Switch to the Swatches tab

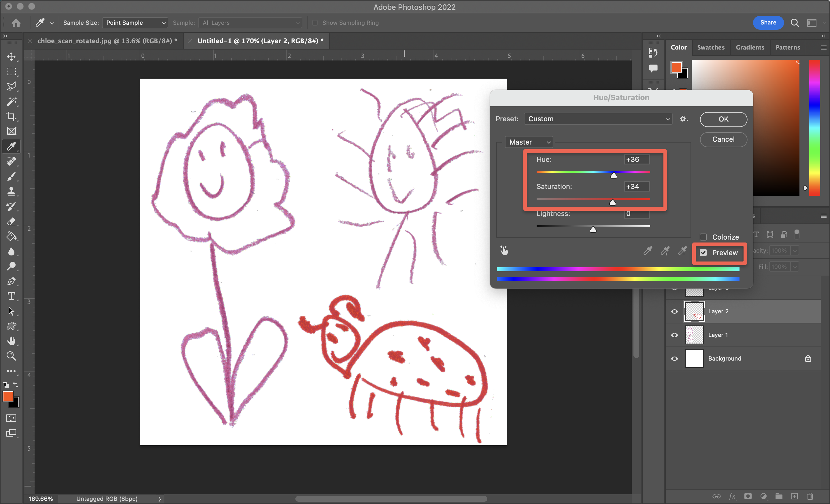click(711, 48)
